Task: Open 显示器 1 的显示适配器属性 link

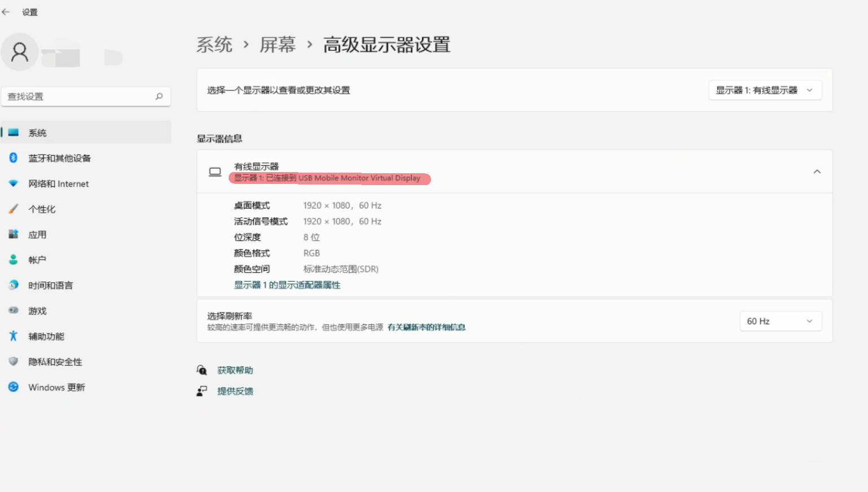Action: (287, 285)
